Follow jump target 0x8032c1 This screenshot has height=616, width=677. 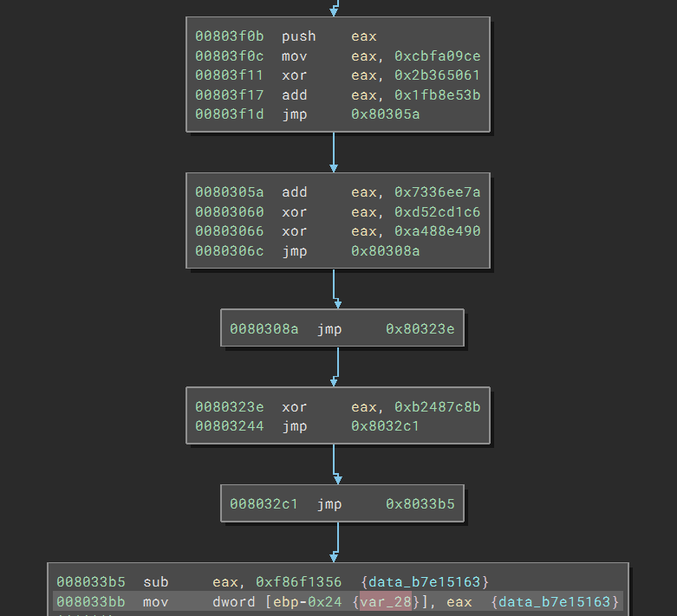pos(386,426)
